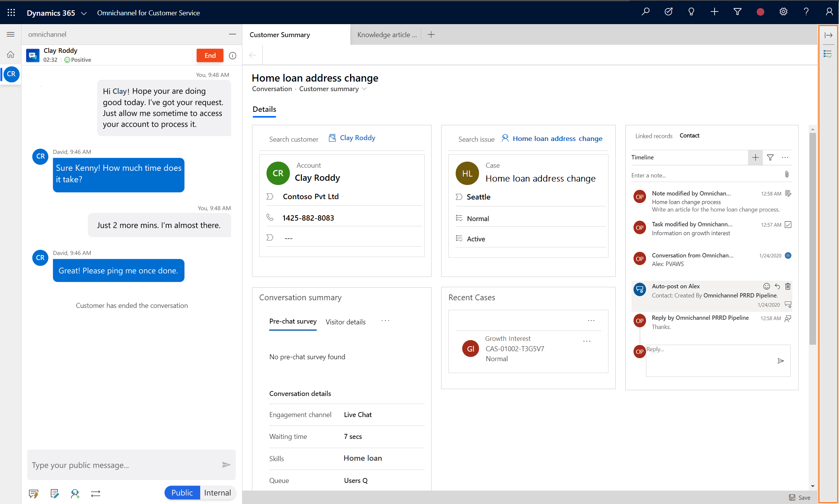This screenshot has height=504, width=839.
Task: Click the End conversation button
Action: click(210, 54)
